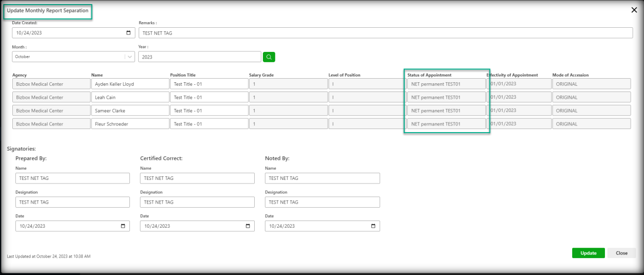
Task: Select the Sameer Clarke name field
Action: [130, 111]
